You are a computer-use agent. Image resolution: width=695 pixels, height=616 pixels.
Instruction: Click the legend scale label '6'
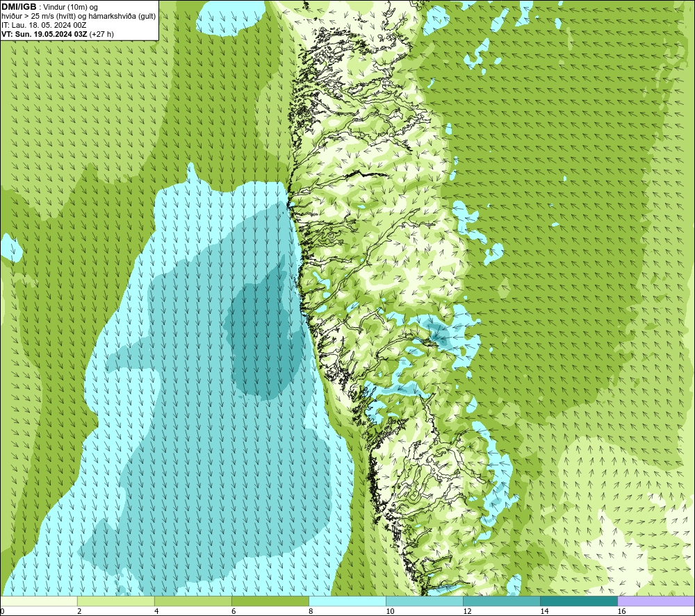234,612
